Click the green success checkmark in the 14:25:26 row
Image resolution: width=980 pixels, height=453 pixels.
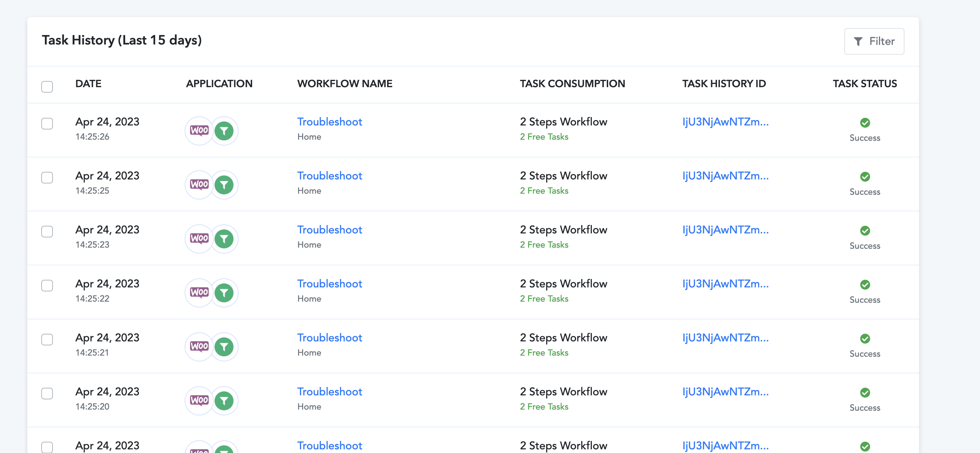tap(865, 123)
